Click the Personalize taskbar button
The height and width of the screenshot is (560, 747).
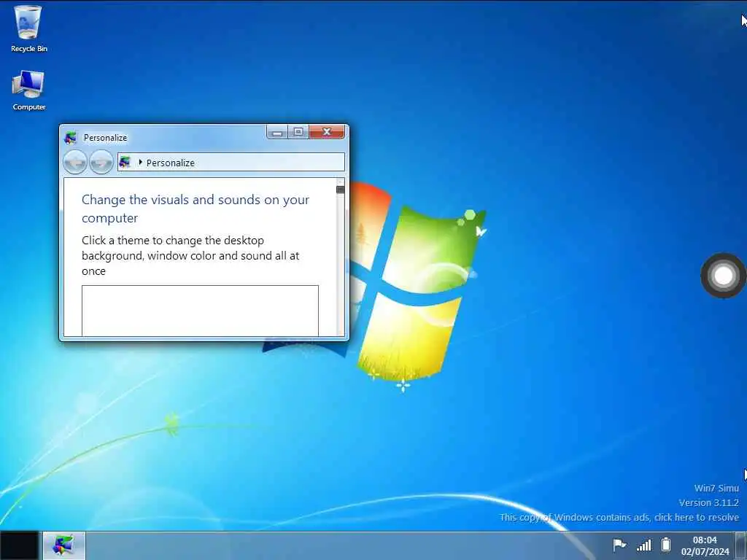pos(64,545)
